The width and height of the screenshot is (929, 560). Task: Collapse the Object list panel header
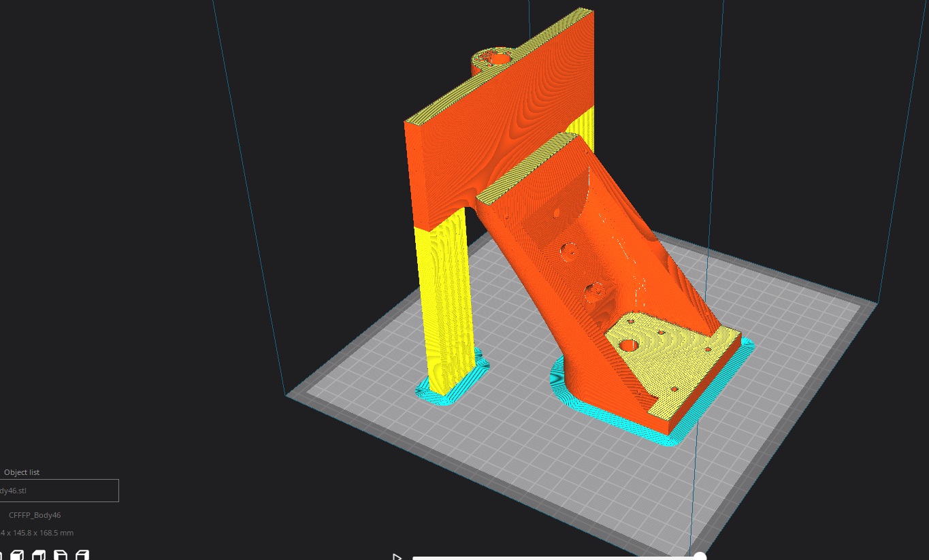(22, 472)
